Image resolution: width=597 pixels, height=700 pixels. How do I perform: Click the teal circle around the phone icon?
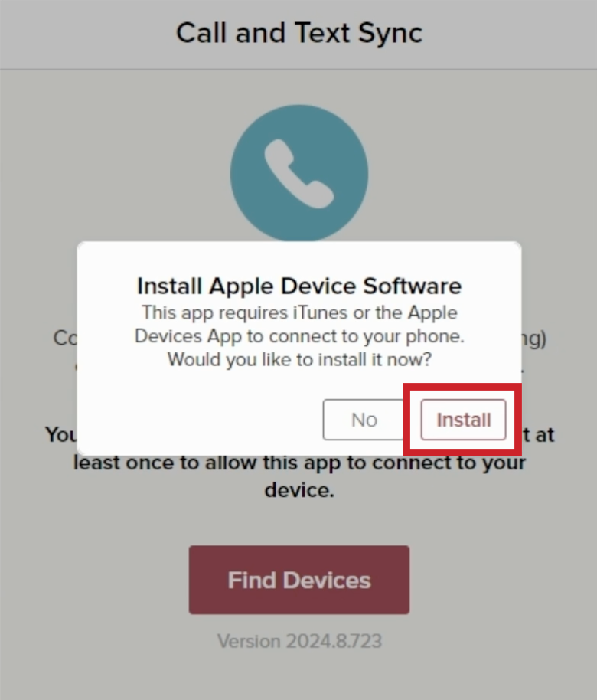pos(299,174)
